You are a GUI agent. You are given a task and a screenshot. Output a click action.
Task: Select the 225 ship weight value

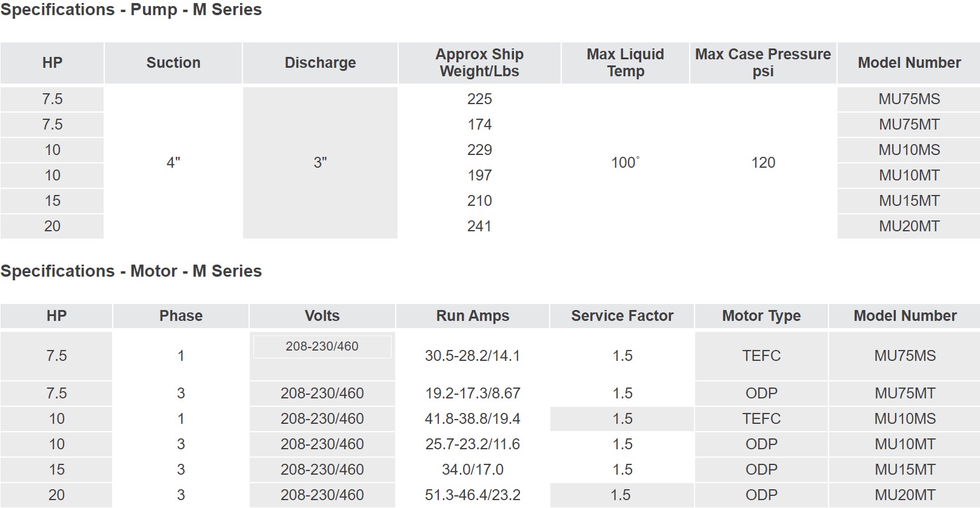click(x=479, y=99)
